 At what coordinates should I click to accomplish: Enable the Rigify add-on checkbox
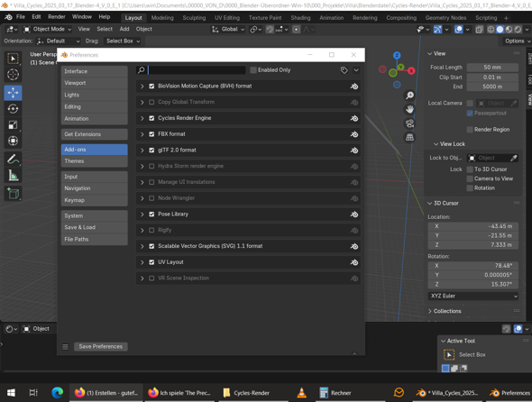151,231
